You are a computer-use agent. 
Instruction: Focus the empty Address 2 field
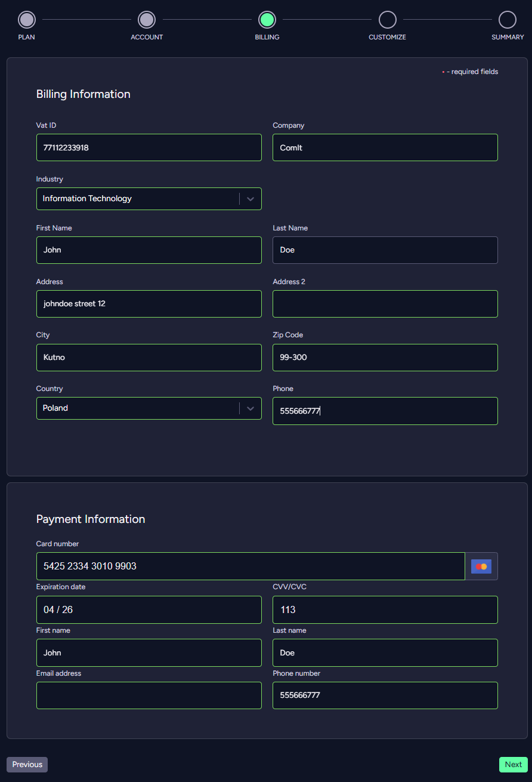click(x=385, y=303)
